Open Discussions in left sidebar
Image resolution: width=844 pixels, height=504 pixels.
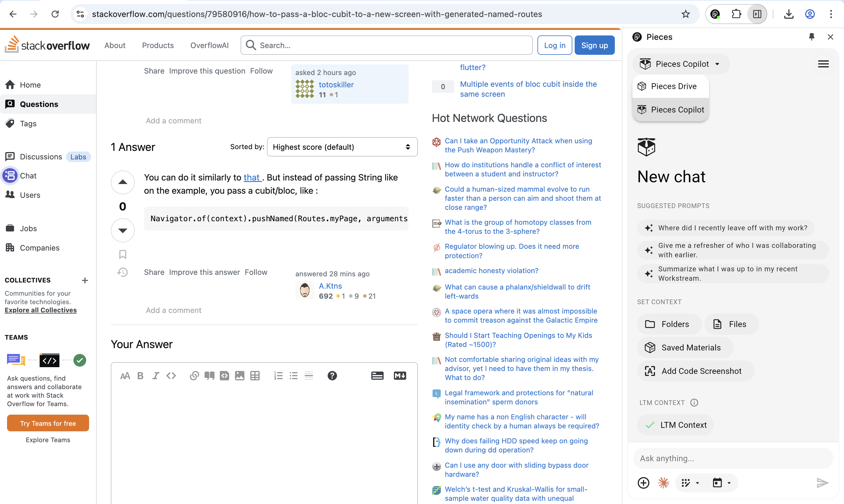(41, 156)
